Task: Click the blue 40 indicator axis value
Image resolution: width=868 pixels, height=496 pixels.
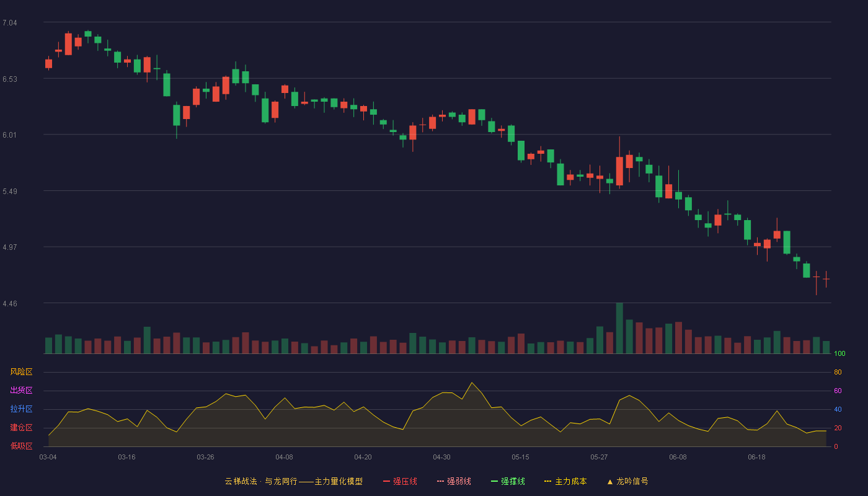Action: [838, 410]
